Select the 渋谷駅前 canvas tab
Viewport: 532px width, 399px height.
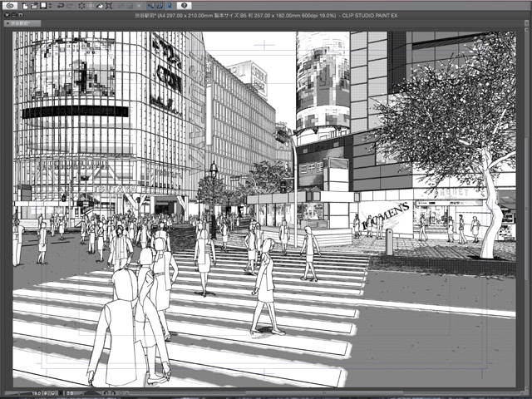(22, 23)
